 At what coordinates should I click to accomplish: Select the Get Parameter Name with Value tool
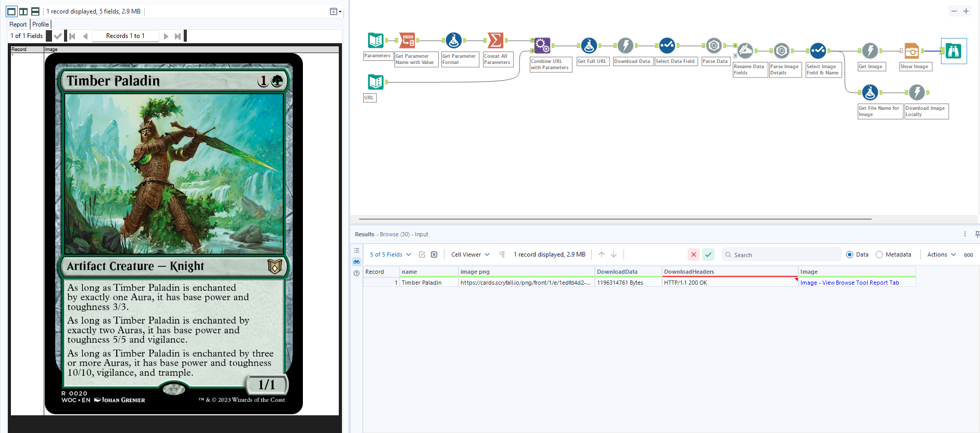[x=407, y=40]
